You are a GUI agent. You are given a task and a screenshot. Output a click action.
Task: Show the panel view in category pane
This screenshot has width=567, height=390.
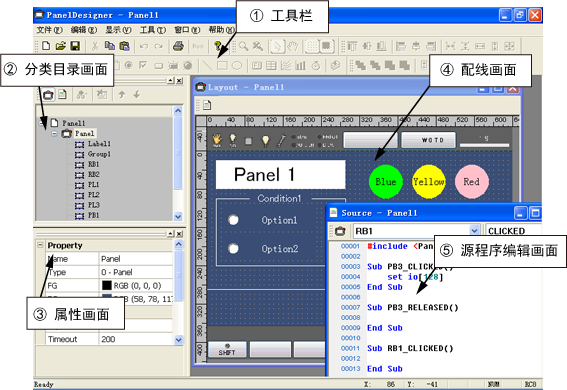click(48, 95)
